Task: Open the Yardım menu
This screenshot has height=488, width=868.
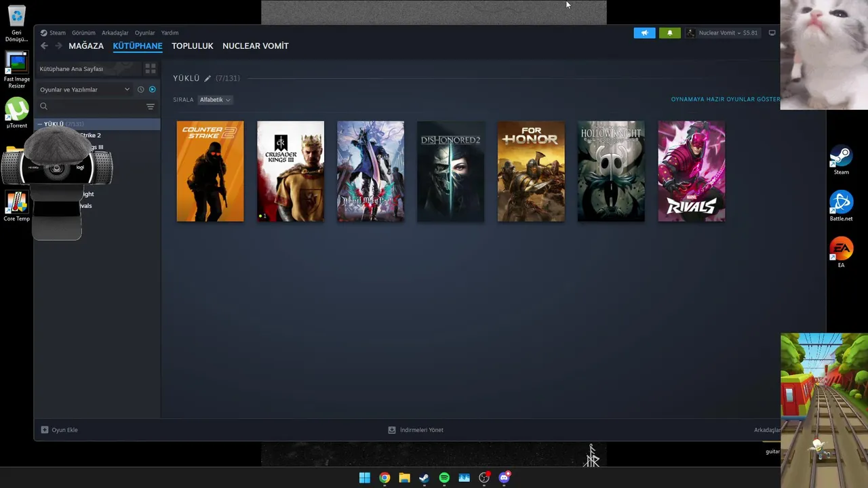Action: pyautogui.click(x=170, y=33)
